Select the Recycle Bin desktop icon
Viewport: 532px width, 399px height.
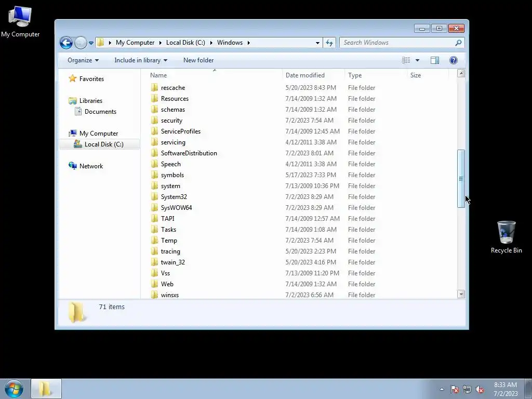point(506,237)
